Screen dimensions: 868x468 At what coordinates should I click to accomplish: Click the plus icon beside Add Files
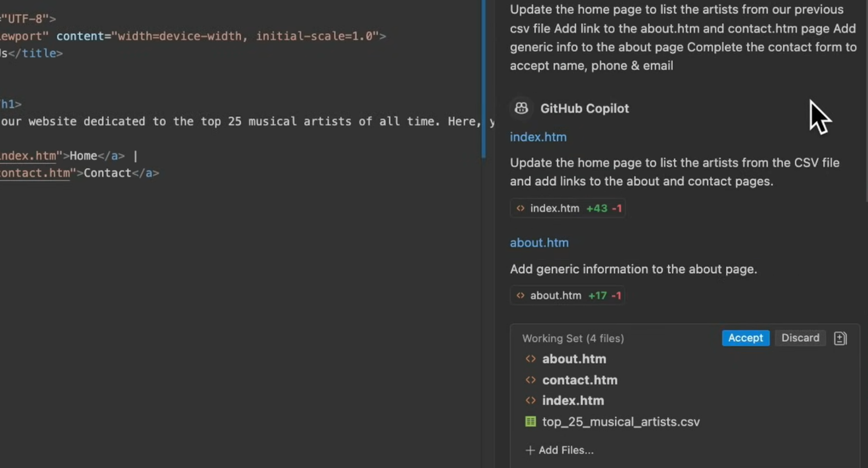pos(530,450)
